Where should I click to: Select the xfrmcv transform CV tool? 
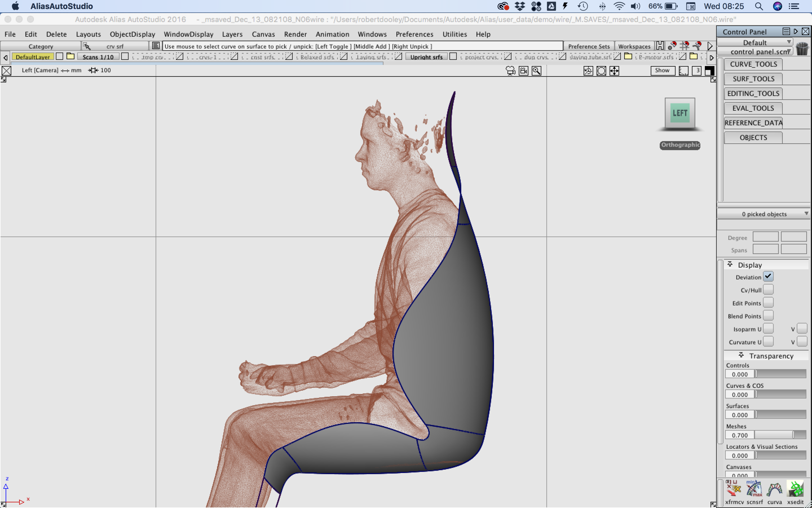734,489
